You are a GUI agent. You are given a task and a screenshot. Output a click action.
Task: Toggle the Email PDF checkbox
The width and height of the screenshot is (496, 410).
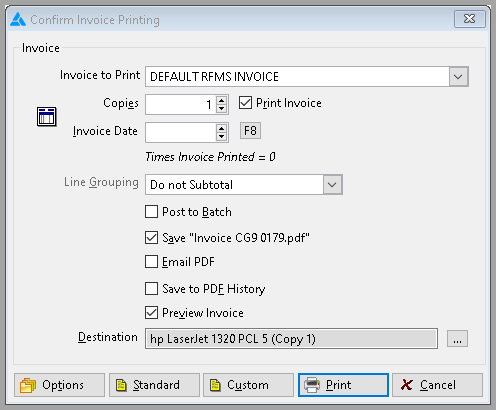(151, 262)
